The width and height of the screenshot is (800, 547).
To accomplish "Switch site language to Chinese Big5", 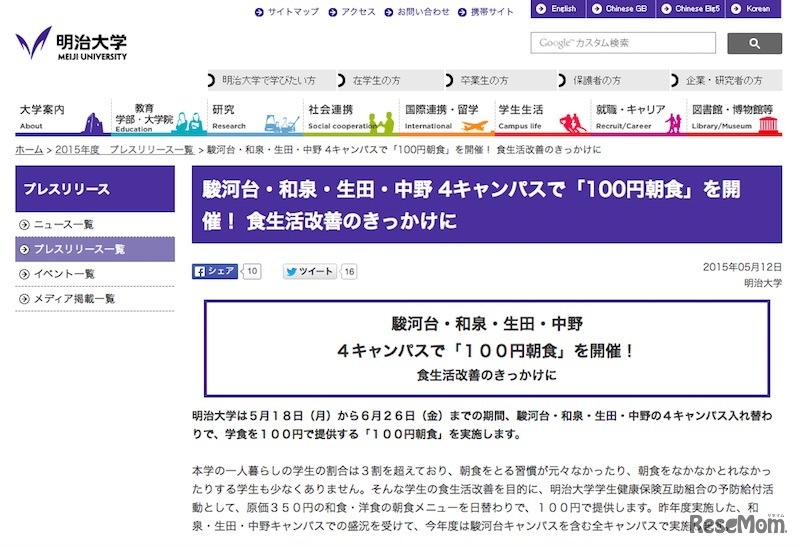I will (x=690, y=9).
